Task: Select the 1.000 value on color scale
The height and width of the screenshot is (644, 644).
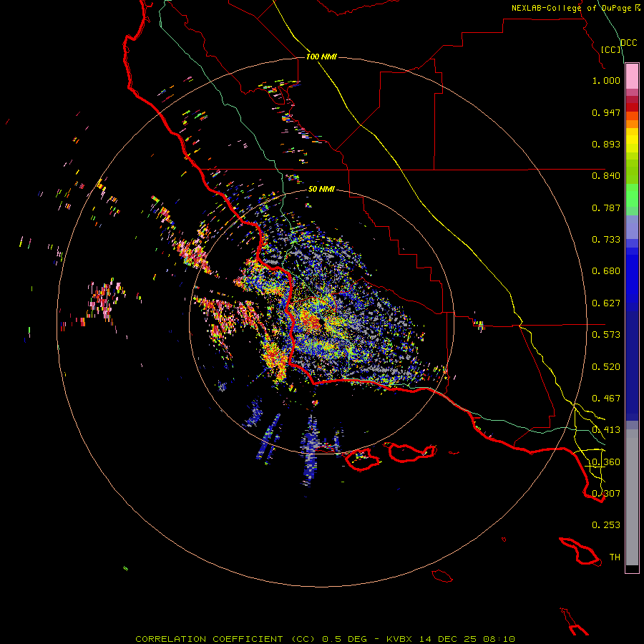Action: 606,80
